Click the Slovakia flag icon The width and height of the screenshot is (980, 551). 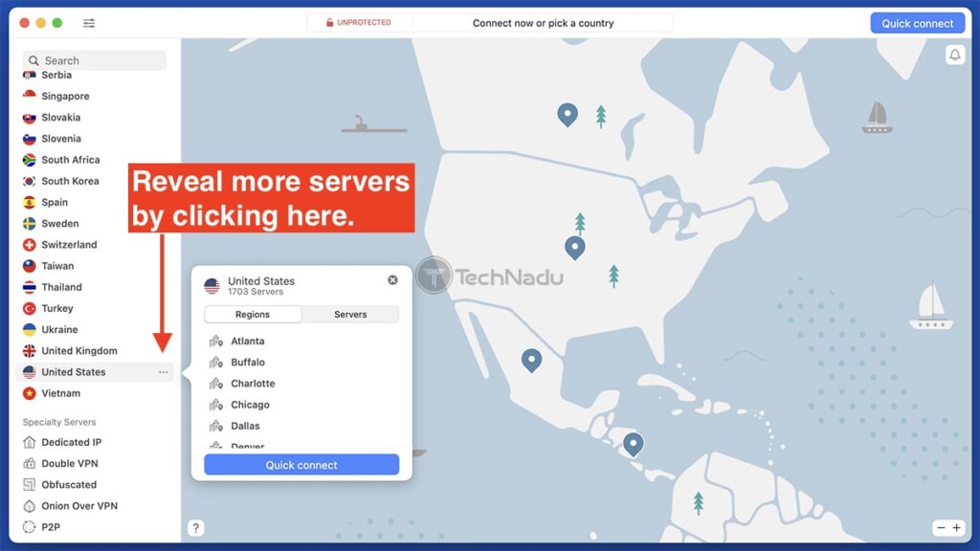[x=30, y=118]
